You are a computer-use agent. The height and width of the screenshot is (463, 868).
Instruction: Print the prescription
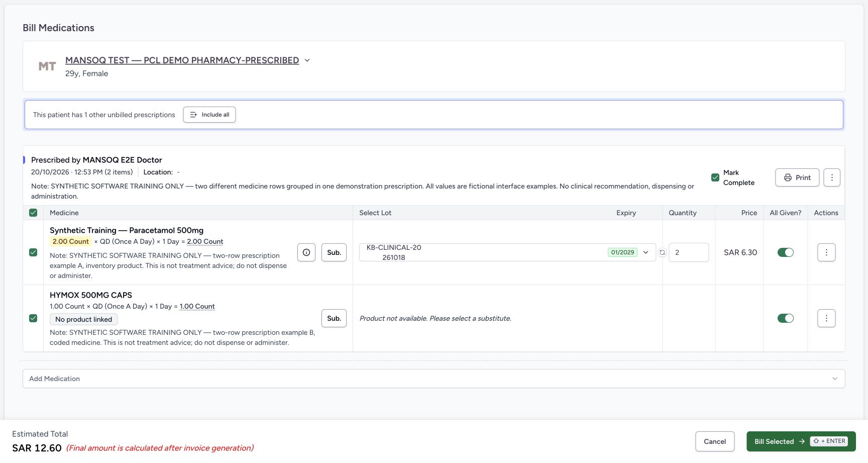point(797,177)
